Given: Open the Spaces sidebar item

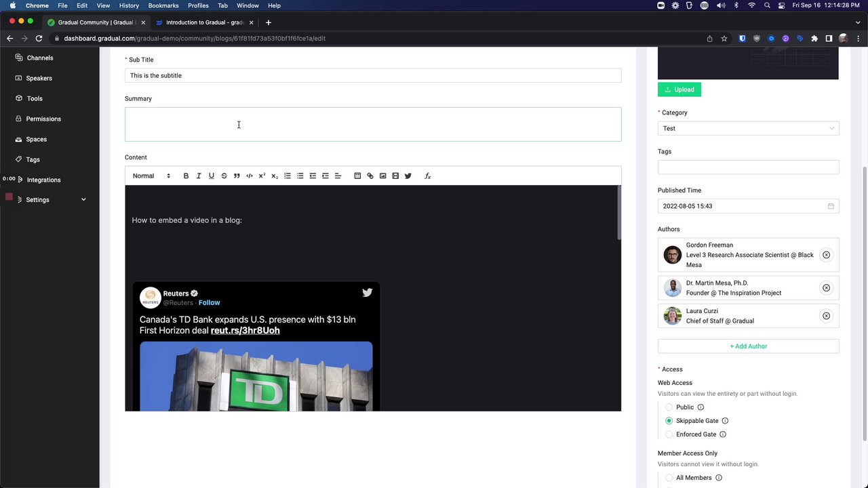Looking at the screenshot, I should point(36,140).
